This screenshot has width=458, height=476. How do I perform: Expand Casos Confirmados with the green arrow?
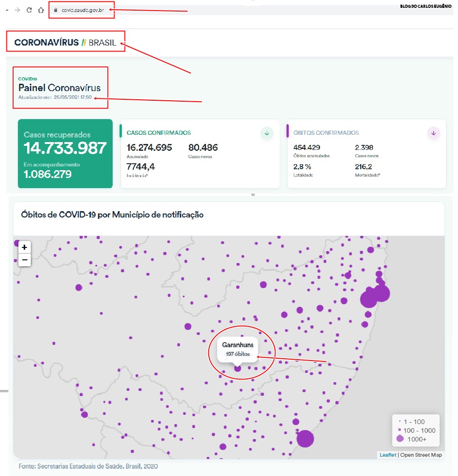click(x=267, y=133)
